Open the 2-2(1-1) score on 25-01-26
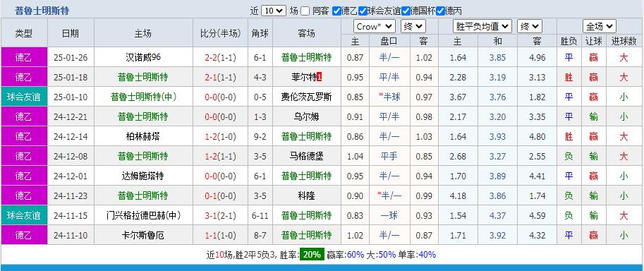 (220, 58)
